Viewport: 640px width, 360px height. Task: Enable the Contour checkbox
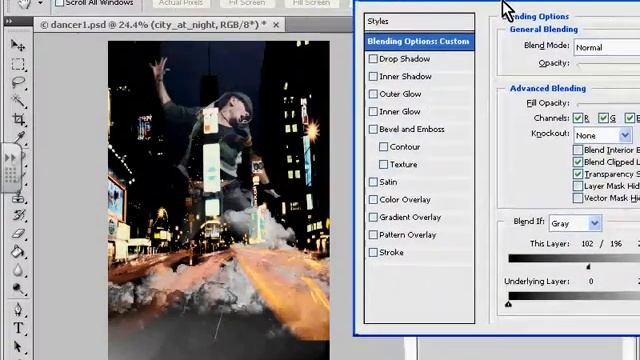383,147
